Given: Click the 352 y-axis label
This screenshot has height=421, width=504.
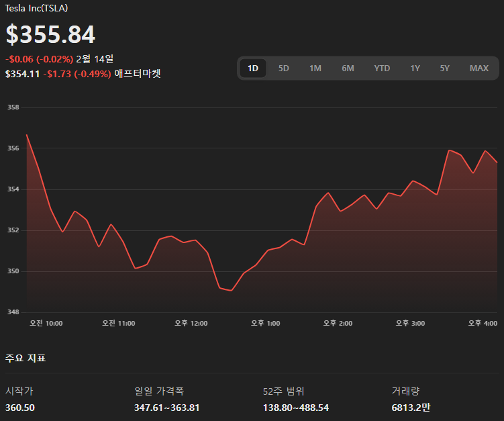Looking at the screenshot, I should click(x=13, y=230).
